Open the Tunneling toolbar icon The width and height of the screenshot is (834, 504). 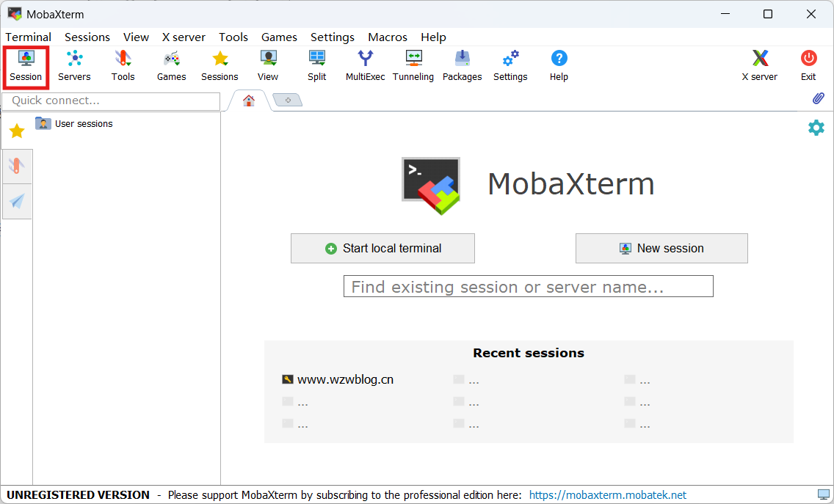pos(413,65)
